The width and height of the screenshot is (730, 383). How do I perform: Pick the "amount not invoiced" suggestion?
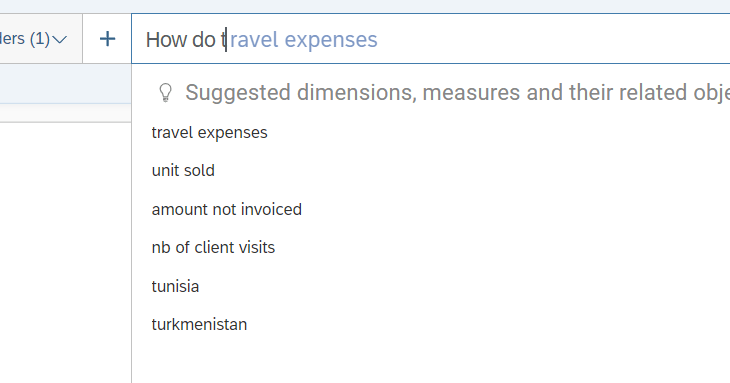(227, 209)
